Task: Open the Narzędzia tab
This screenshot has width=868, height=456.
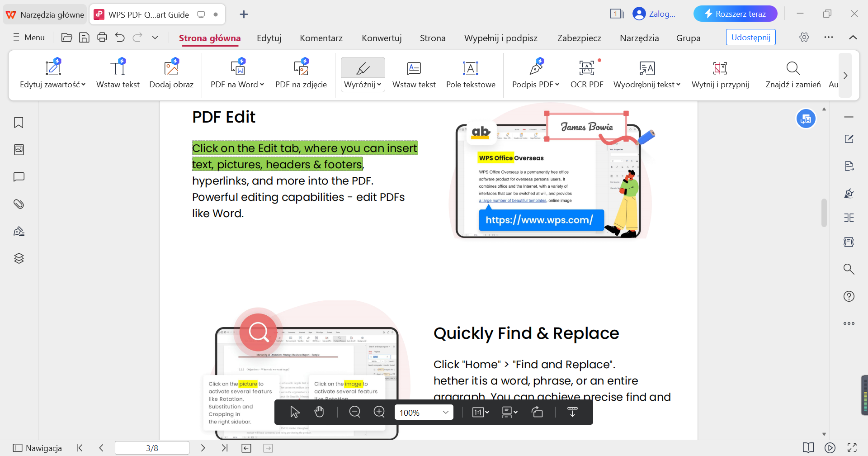Action: pyautogui.click(x=639, y=38)
